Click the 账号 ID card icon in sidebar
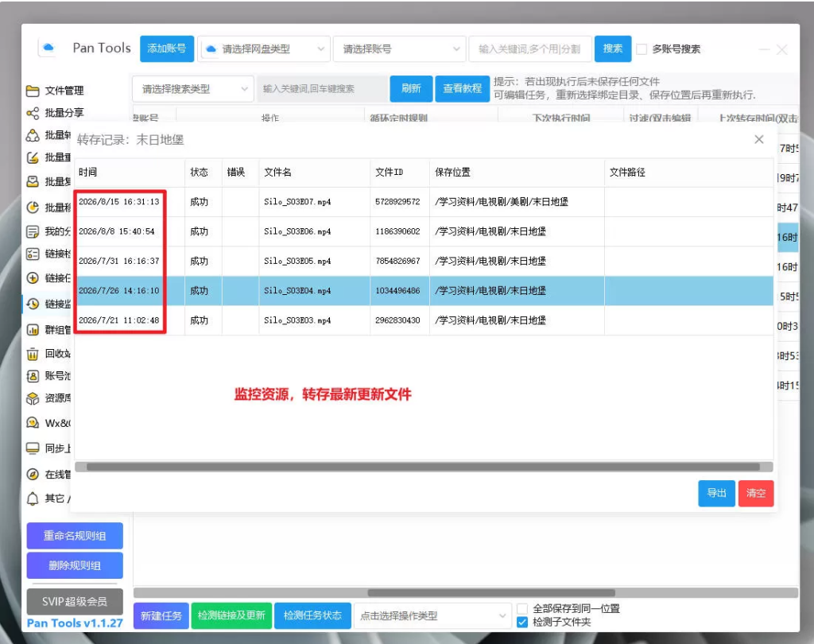814x644 pixels. [33, 376]
